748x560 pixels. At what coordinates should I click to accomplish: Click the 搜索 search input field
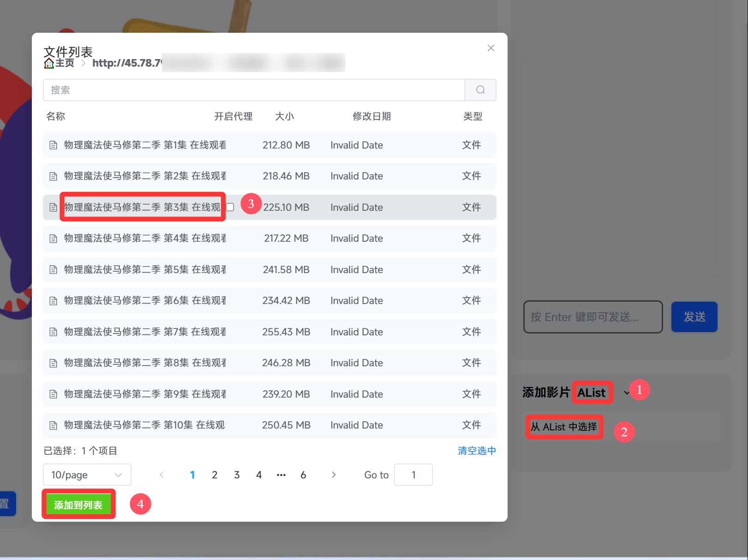click(254, 90)
